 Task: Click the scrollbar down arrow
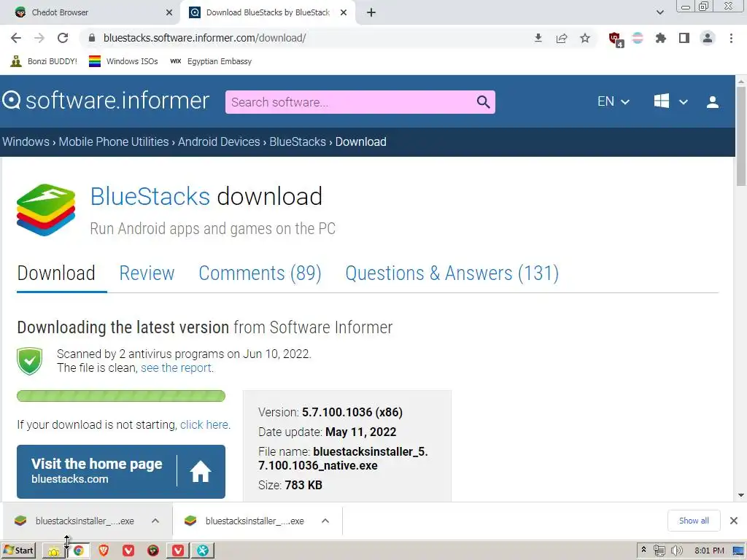pos(741,495)
